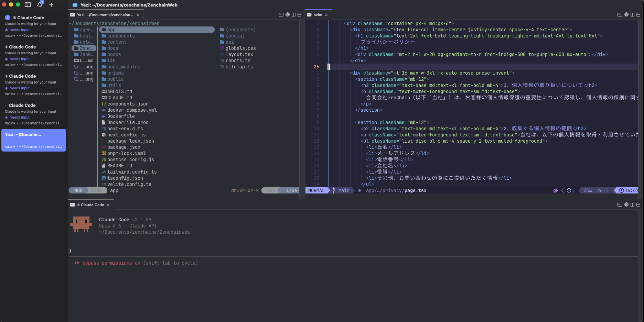Click the globe icon in the nvim pane toolbar

[x=626, y=14]
